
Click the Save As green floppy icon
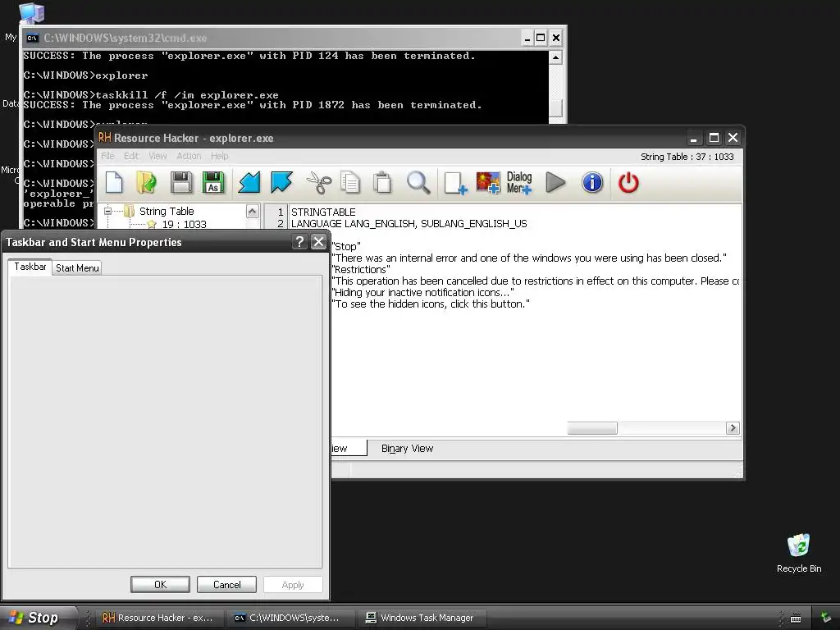point(213,183)
